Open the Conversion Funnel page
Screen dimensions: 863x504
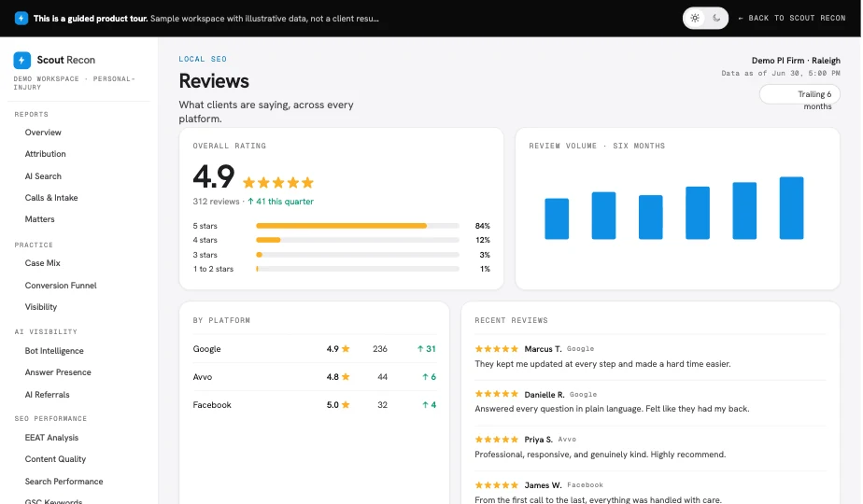tap(61, 285)
